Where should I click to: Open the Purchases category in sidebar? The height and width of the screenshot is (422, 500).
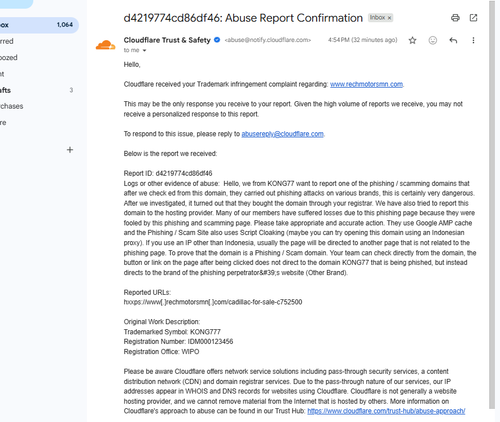pyautogui.click(x=12, y=106)
